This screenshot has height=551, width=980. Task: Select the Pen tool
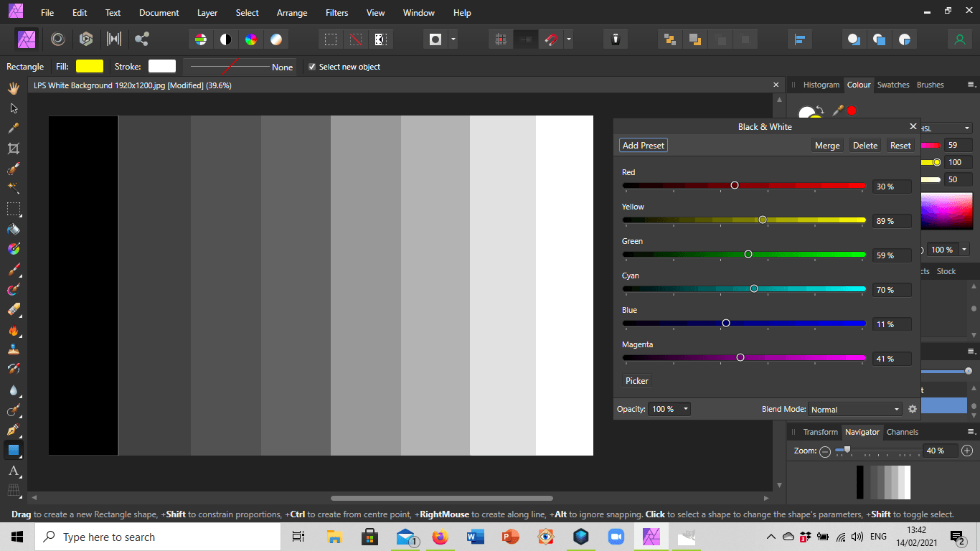pyautogui.click(x=13, y=430)
